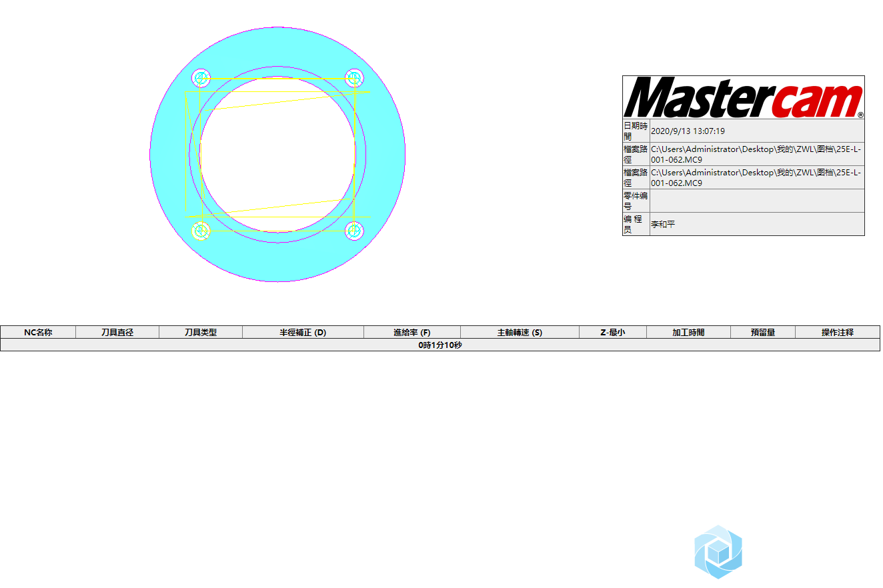Click the 编程员 label cell

click(x=636, y=225)
